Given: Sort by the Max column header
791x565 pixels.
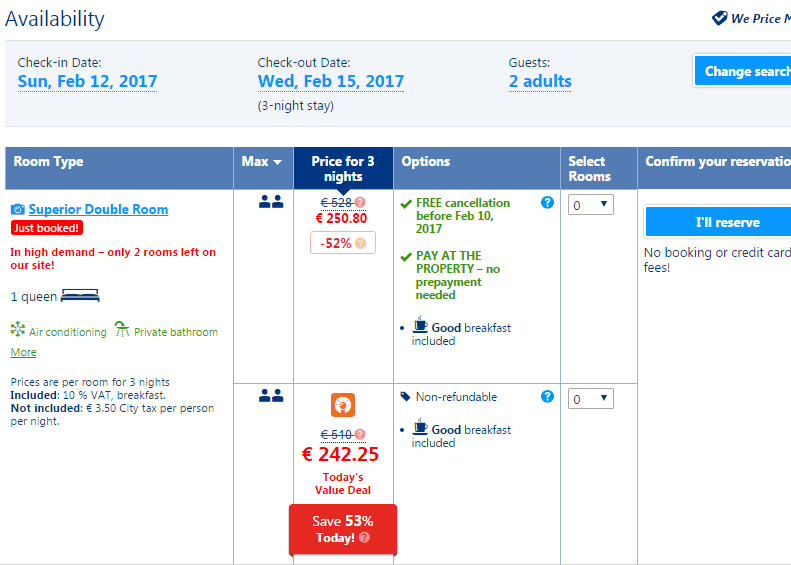Looking at the screenshot, I should (x=262, y=162).
